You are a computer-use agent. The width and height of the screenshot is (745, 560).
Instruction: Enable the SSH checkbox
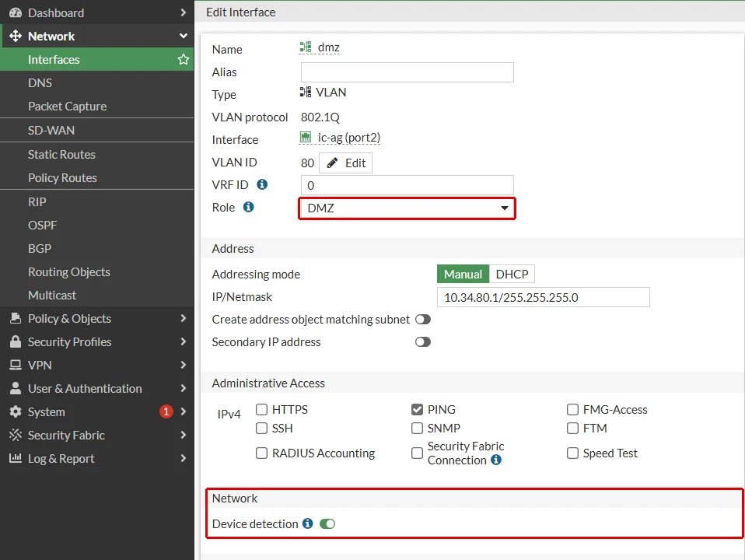tap(261, 429)
